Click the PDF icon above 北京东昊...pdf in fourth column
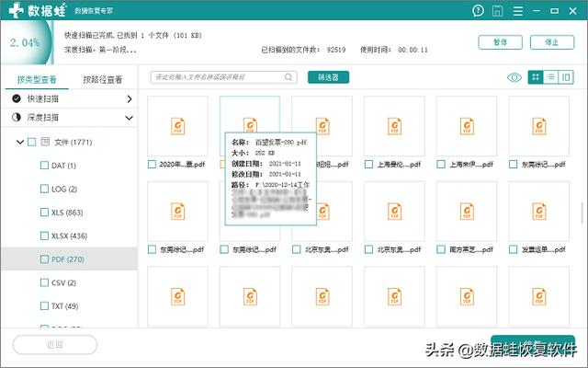 coord(394,212)
